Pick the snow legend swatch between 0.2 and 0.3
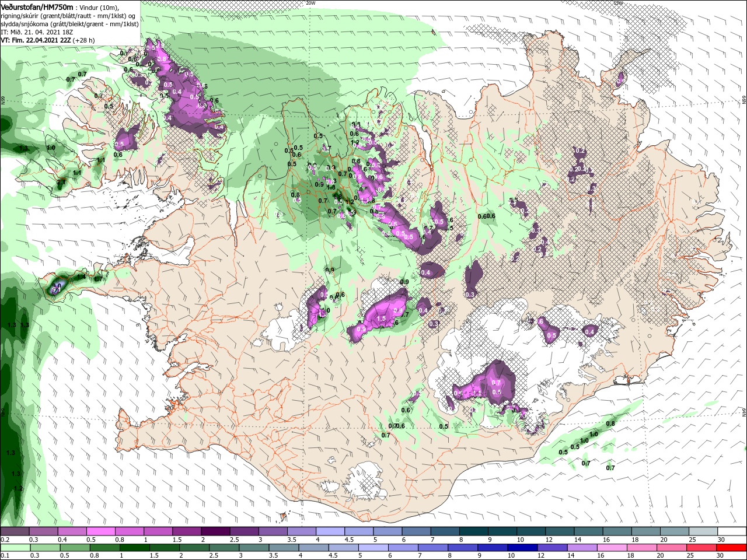Screen dimensions: 747x560 pos(15,531)
